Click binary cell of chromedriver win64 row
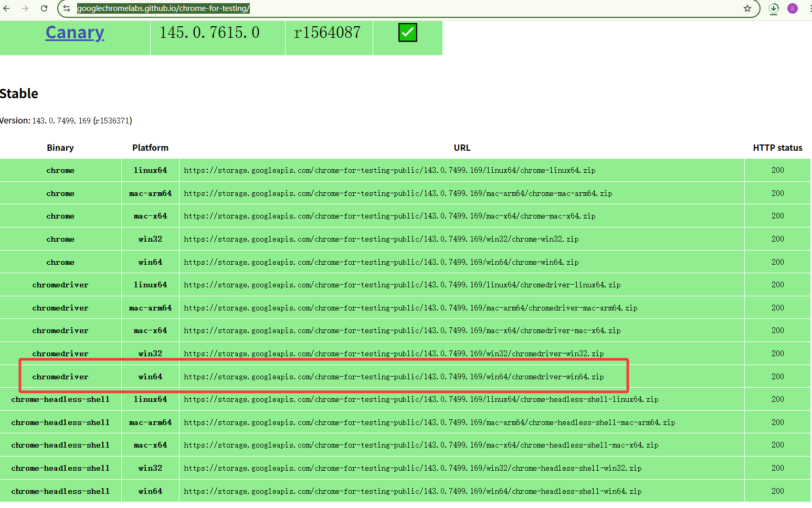This screenshot has height=508, width=812. pos(60,377)
